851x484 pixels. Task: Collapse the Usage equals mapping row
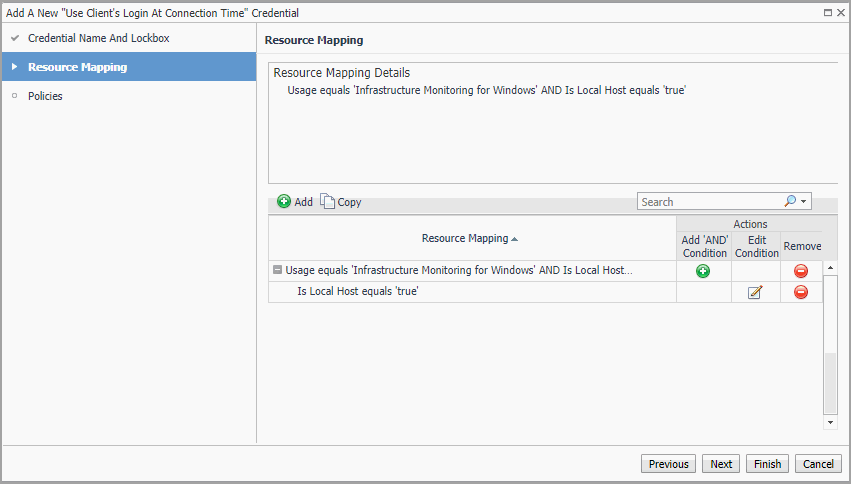(x=277, y=270)
